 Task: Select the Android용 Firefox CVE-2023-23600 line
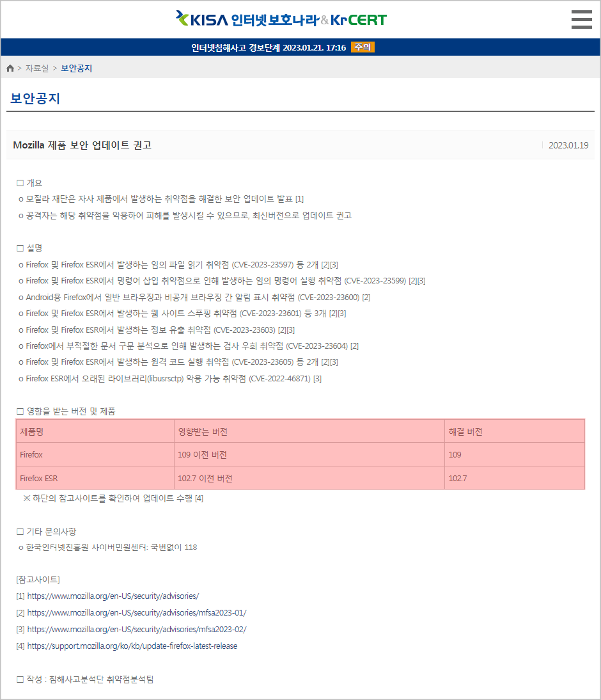[x=194, y=298]
